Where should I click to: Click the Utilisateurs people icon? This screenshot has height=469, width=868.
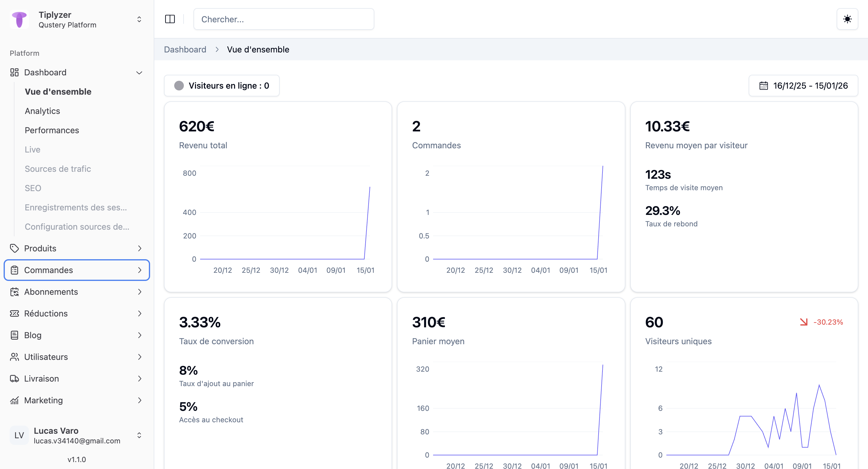(14, 357)
